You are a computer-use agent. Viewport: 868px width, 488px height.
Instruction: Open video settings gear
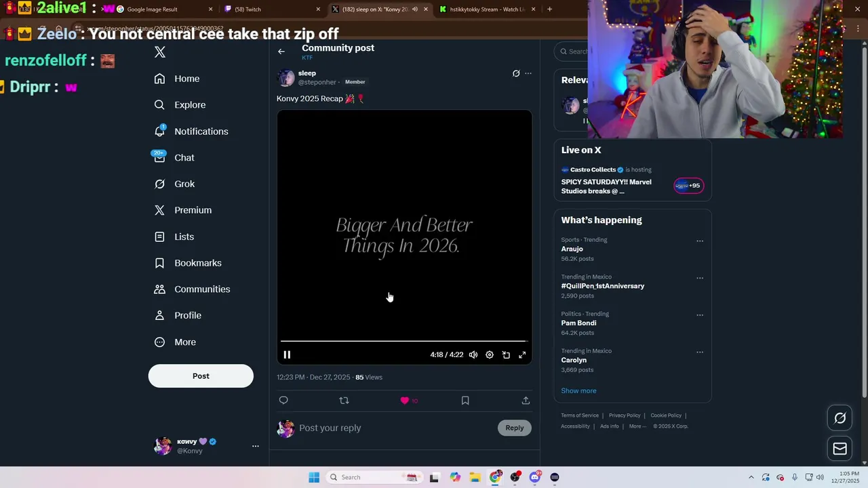[490, 354]
